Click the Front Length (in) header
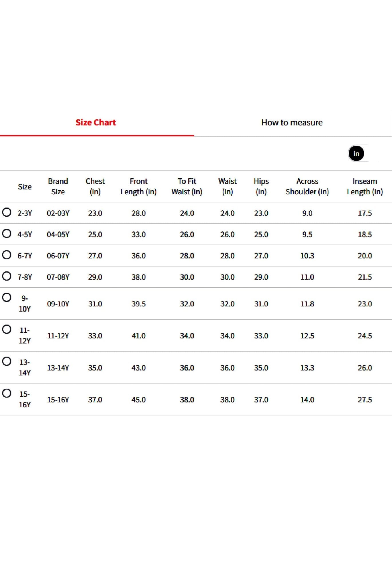The image size is (392, 587). [x=139, y=186]
